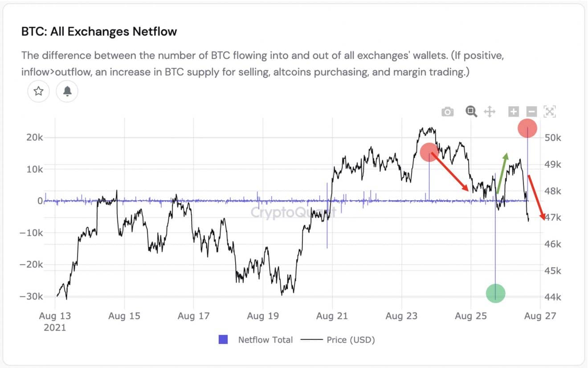Click the autoscale reset axes icon
The image size is (588, 368).
[x=550, y=112]
